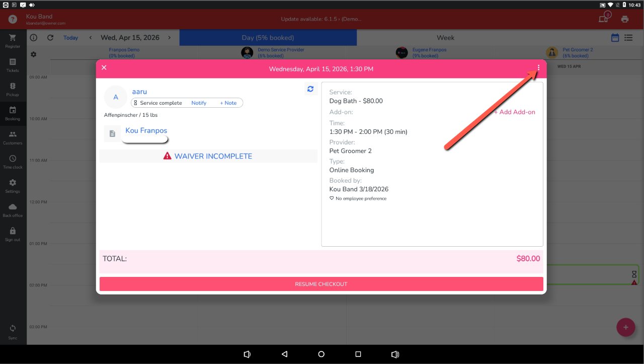Add a note with + Note

click(228, 103)
